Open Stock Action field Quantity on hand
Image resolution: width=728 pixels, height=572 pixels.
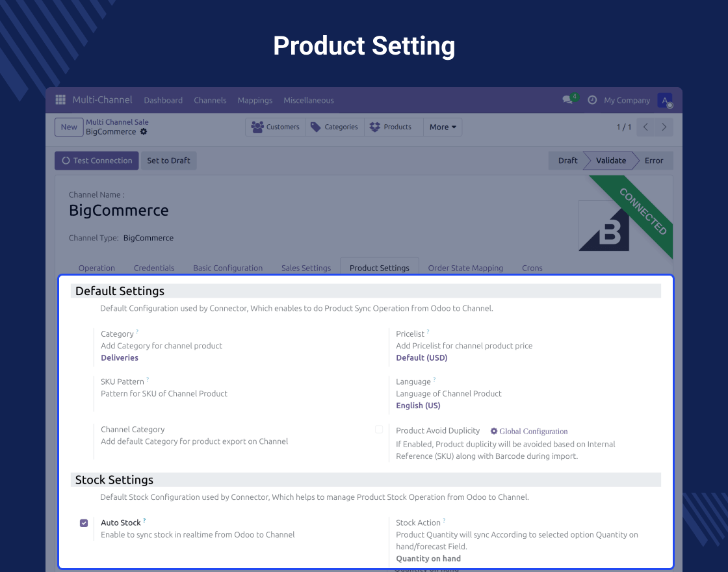428,558
